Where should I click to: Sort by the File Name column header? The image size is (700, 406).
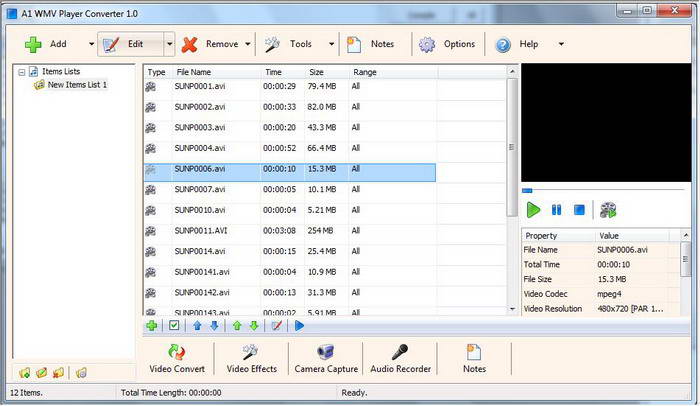point(216,72)
